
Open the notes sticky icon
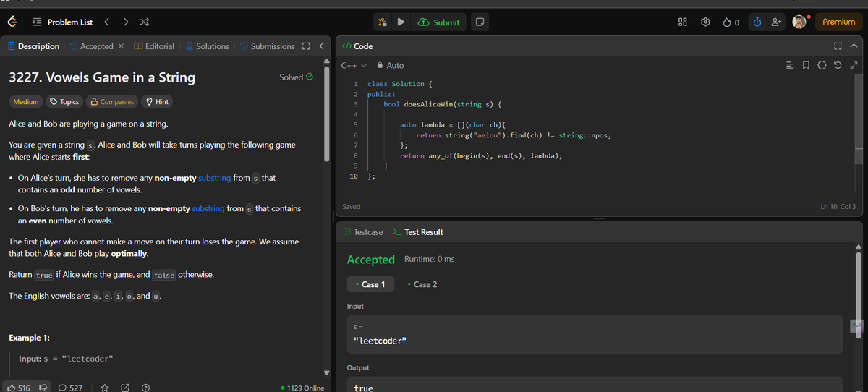480,22
